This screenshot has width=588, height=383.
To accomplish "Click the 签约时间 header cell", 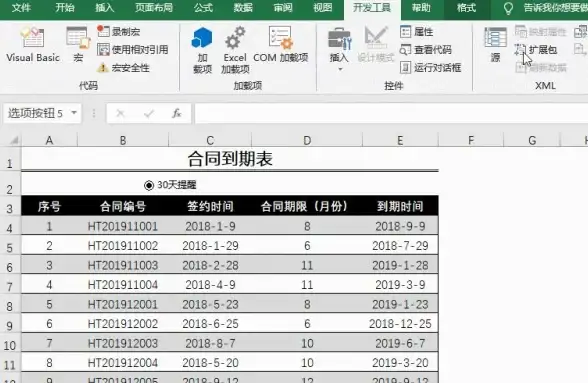I will (x=210, y=206).
